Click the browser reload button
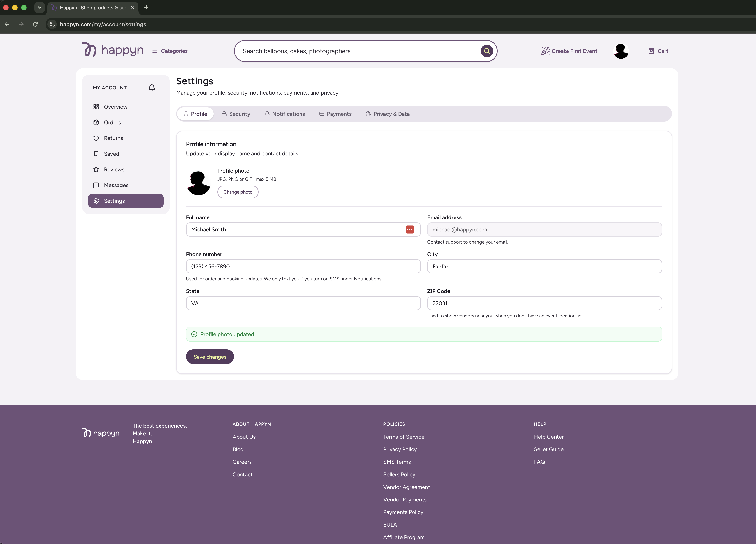 click(35, 24)
